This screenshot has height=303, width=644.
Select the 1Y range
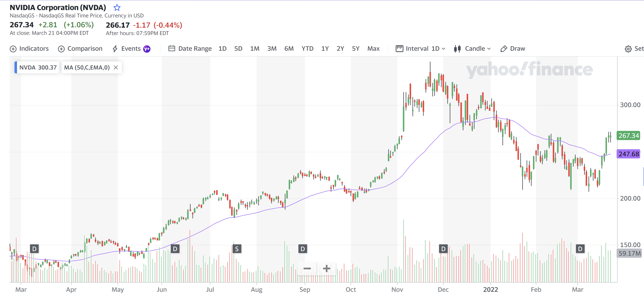point(325,49)
